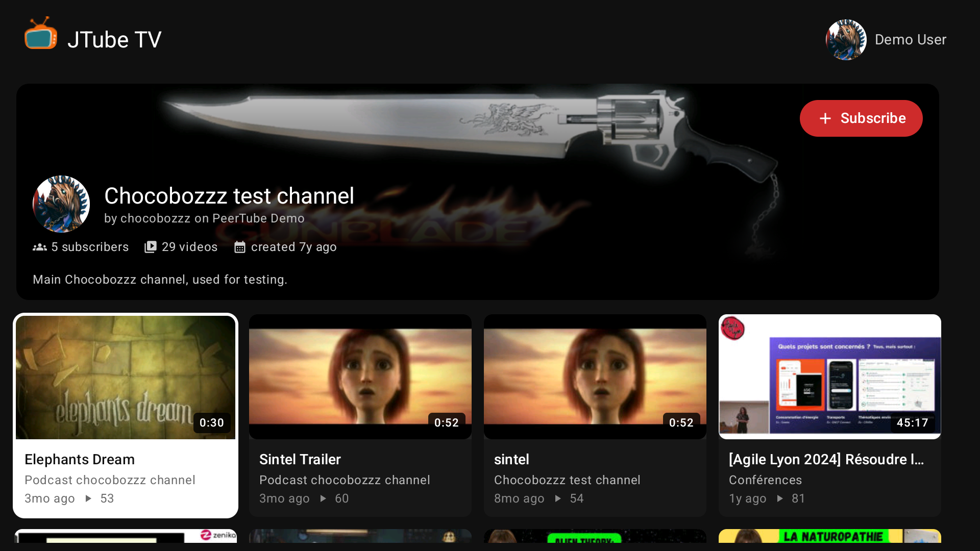980x551 pixels.
Task: Click the '3mo ago' text on Elephants Dream
Action: [x=50, y=498]
